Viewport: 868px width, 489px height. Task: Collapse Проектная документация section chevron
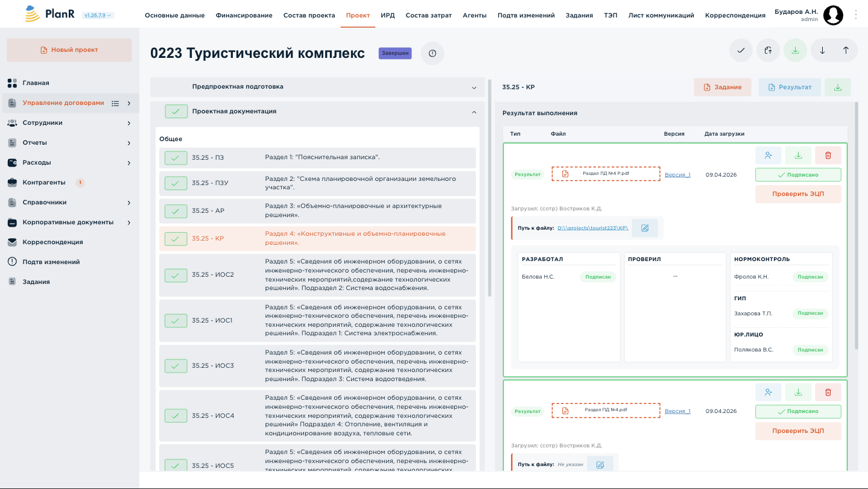tap(474, 112)
